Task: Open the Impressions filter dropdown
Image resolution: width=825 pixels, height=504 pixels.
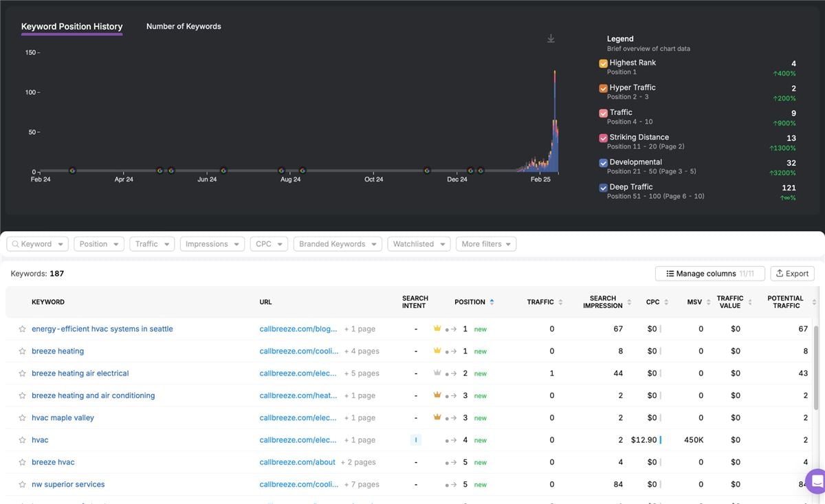Action: pos(212,244)
